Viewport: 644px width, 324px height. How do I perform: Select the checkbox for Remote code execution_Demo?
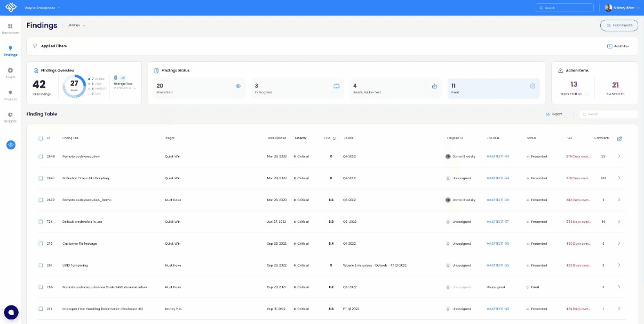41,200
